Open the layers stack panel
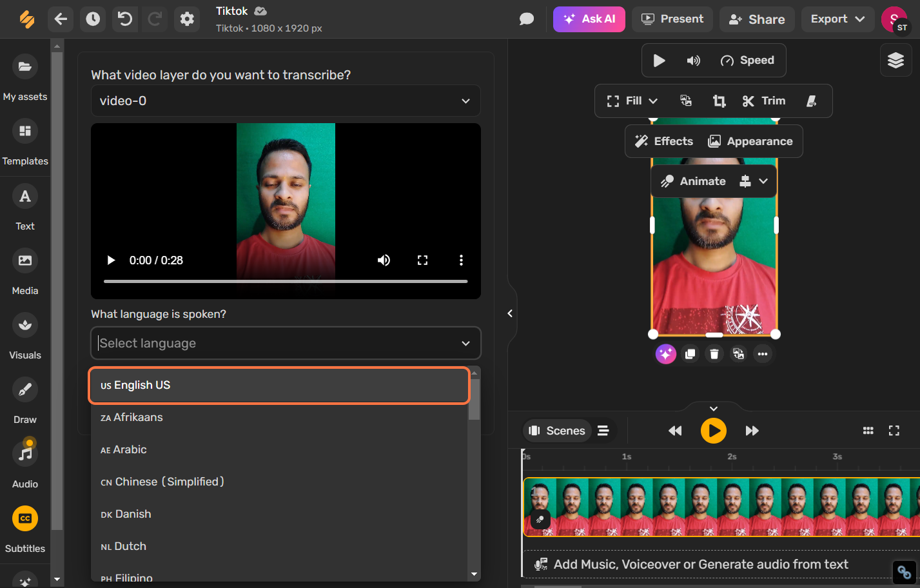 click(x=896, y=61)
